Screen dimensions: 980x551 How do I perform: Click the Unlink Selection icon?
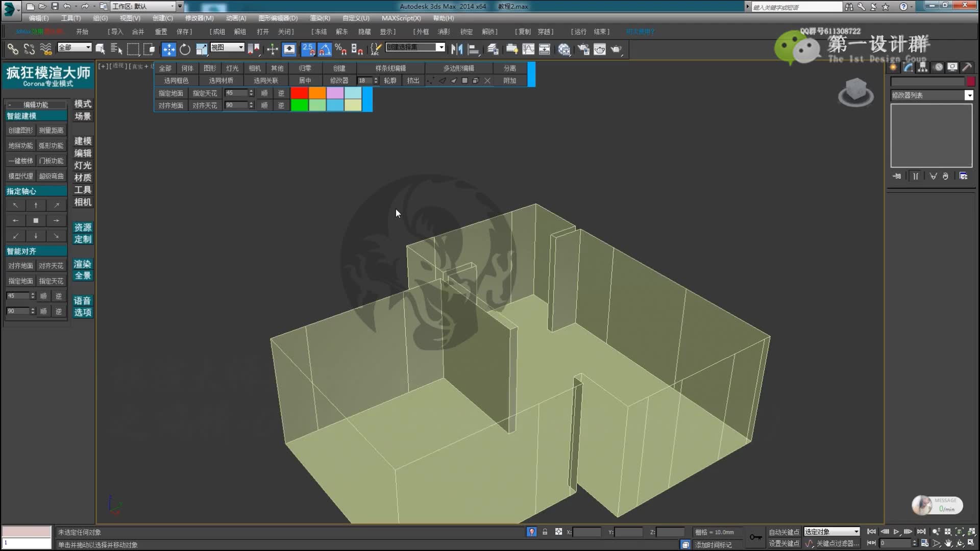[29, 49]
